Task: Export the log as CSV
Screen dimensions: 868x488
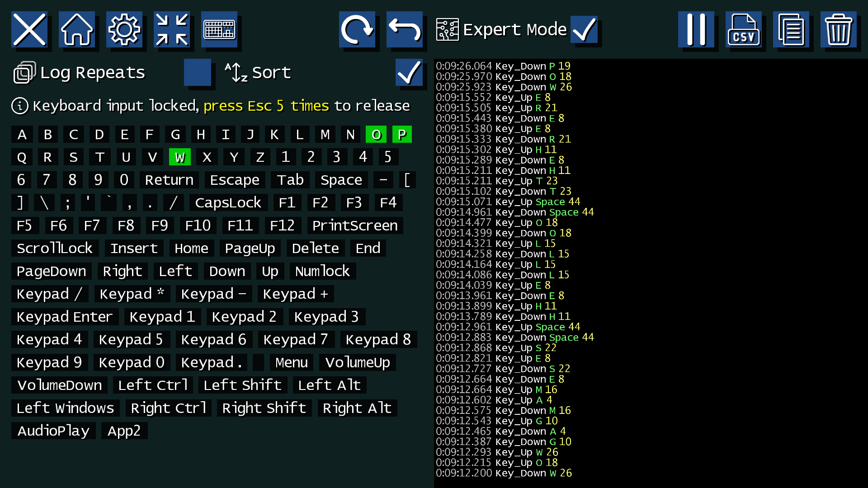Action: tap(744, 29)
